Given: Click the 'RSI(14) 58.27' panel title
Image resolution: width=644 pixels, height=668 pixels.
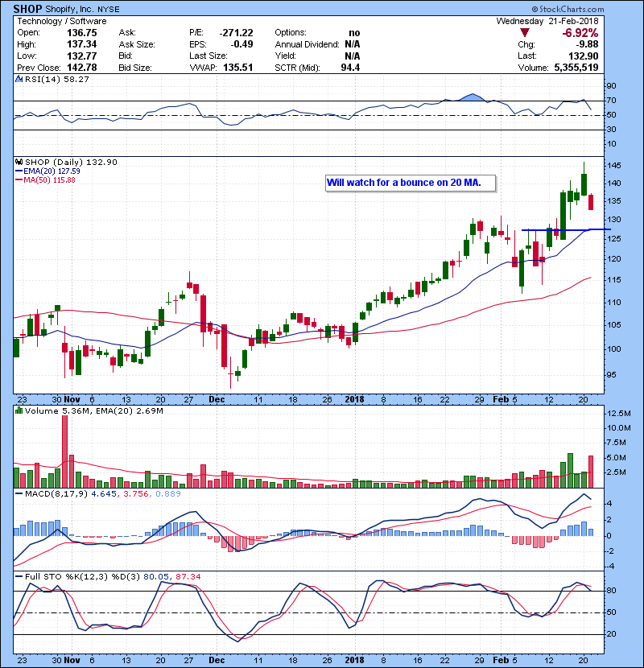Looking at the screenshot, I should coord(56,79).
